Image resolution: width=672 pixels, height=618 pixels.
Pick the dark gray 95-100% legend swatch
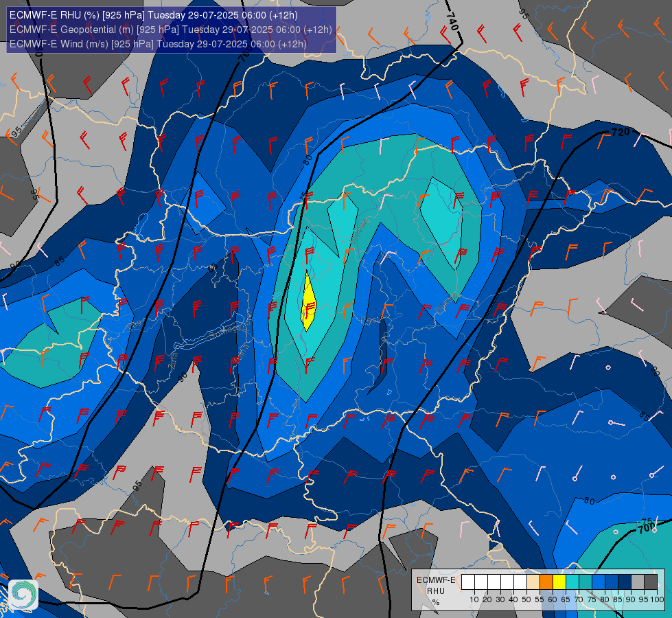click(651, 582)
